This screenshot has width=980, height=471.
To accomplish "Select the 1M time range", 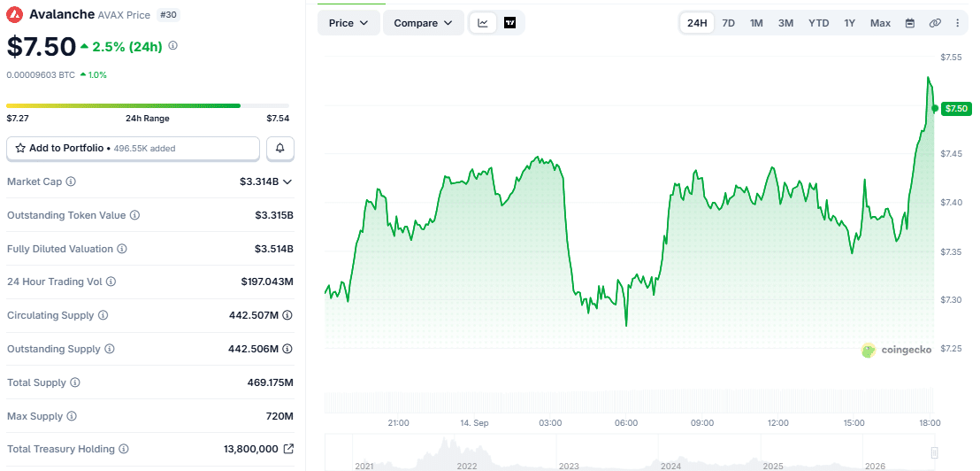I will point(756,23).
